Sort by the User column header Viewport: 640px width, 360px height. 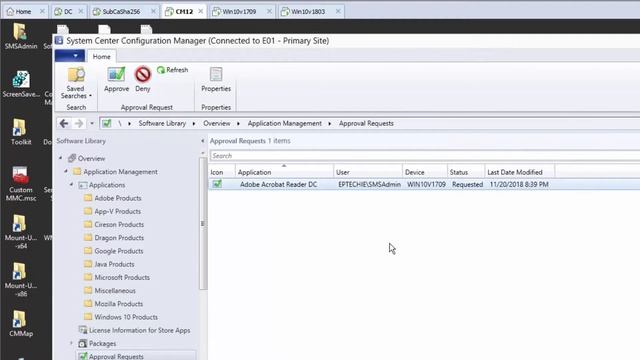coord(368,172)
